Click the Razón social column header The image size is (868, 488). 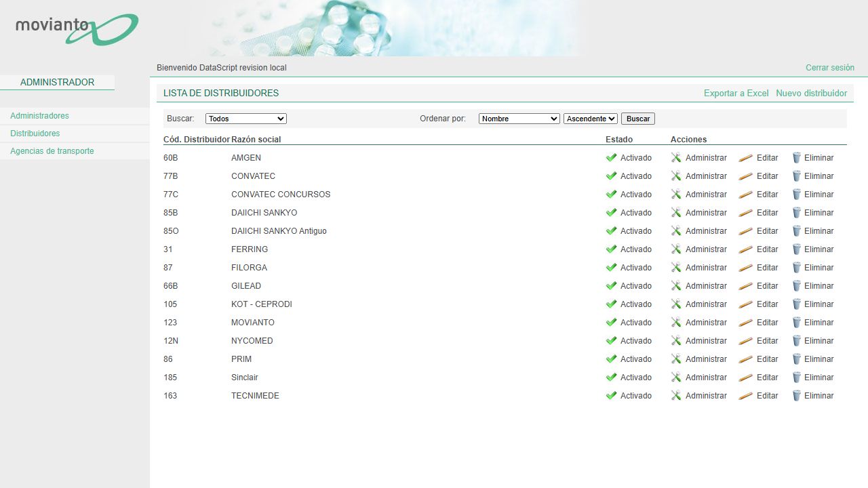click(x=256, y=140)
